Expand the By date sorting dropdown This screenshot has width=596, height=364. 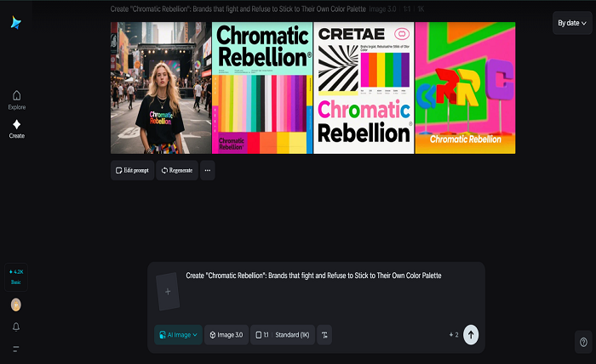571,23
